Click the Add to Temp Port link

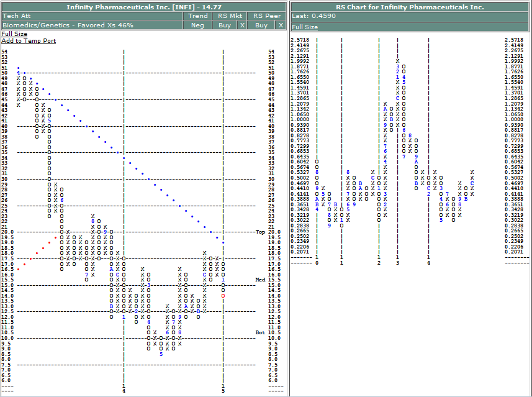coord(29,41)
